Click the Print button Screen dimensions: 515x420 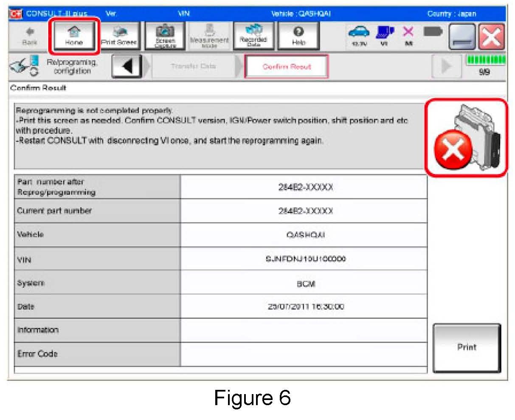click(x=467, y=347)
